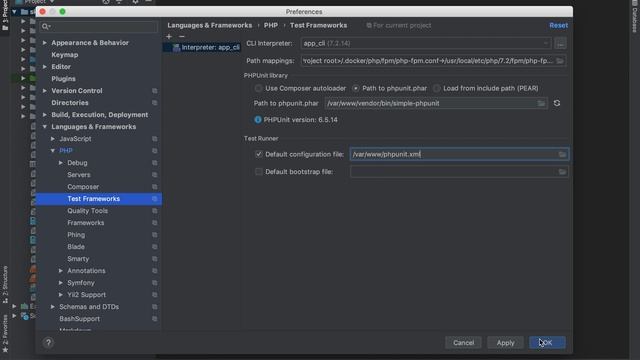Browse for the default bootstrap file
This screenshot has height=360, width=640.
(562, 172)
